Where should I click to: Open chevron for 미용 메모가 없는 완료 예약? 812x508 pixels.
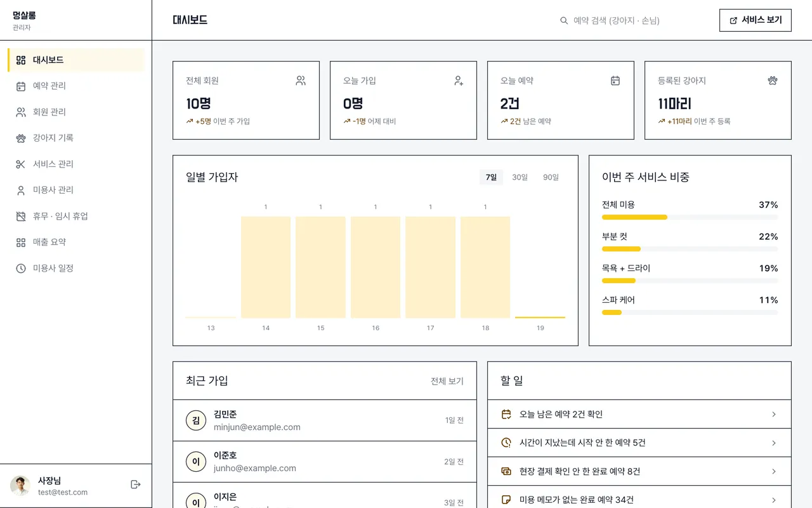tap(774, 500)
